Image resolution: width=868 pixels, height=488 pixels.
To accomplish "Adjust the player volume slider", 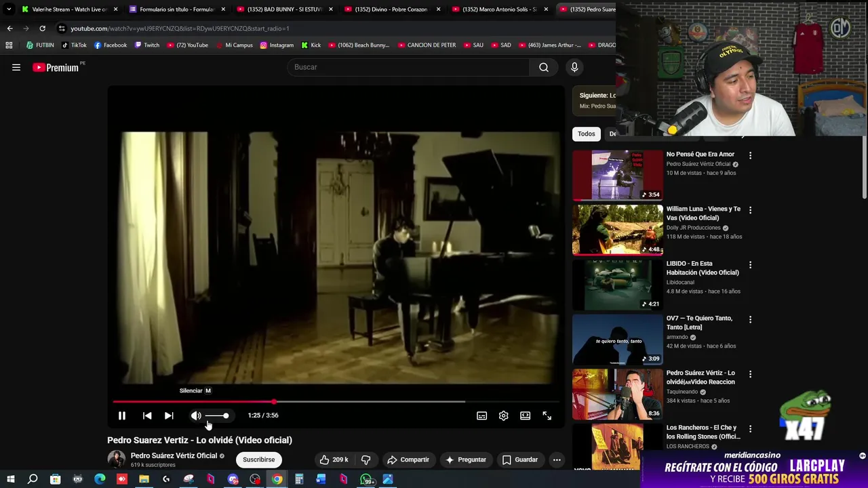I will click(217, 415).
